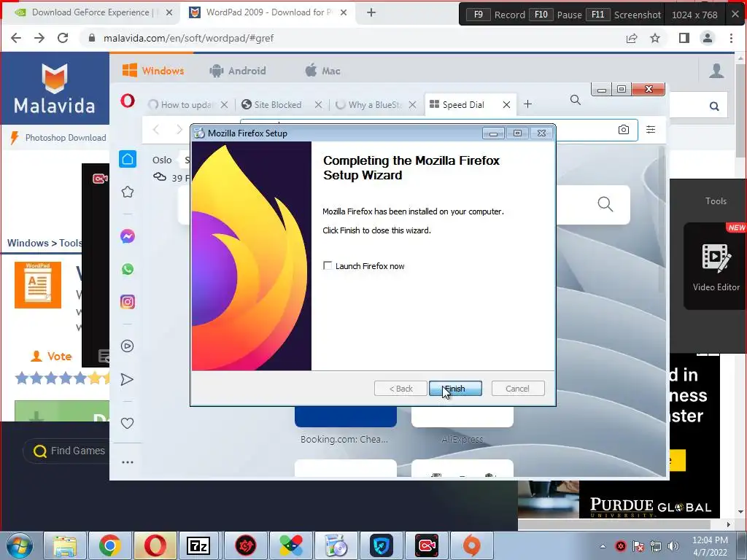
Task: Switch to How to update tab in Opera
Action: 186,105
